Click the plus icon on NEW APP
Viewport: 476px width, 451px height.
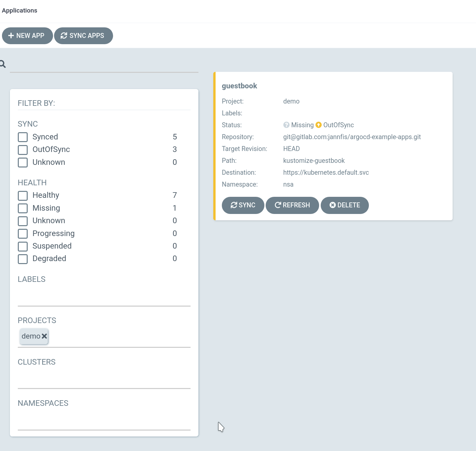(x=11, y=36)
